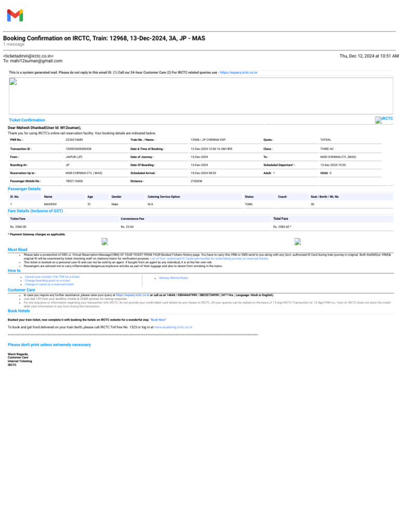Click the Must Read heading
The image size is (399, 532).
click(x=17, y=250)
